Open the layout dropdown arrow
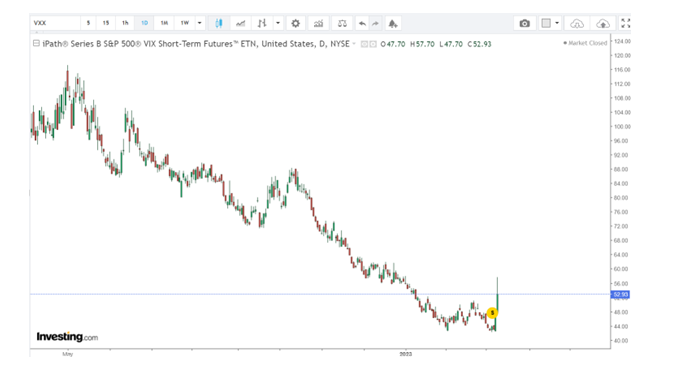The width and height of the screenshot is (690, 373). coord(557,23)
